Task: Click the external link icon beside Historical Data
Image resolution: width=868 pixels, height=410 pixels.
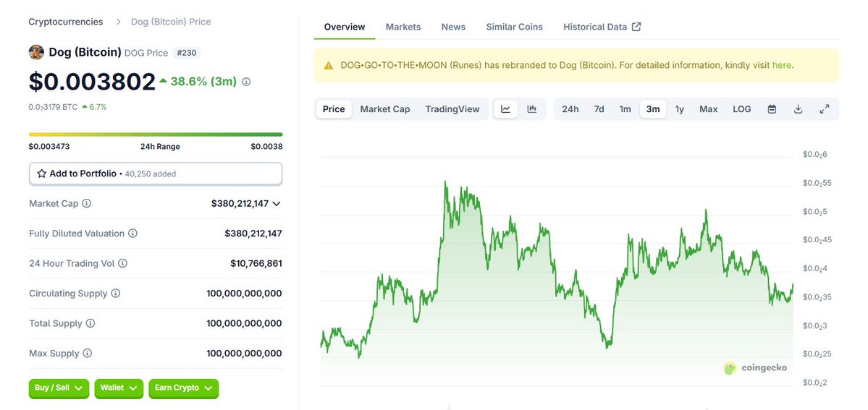Action: point(636,27)
